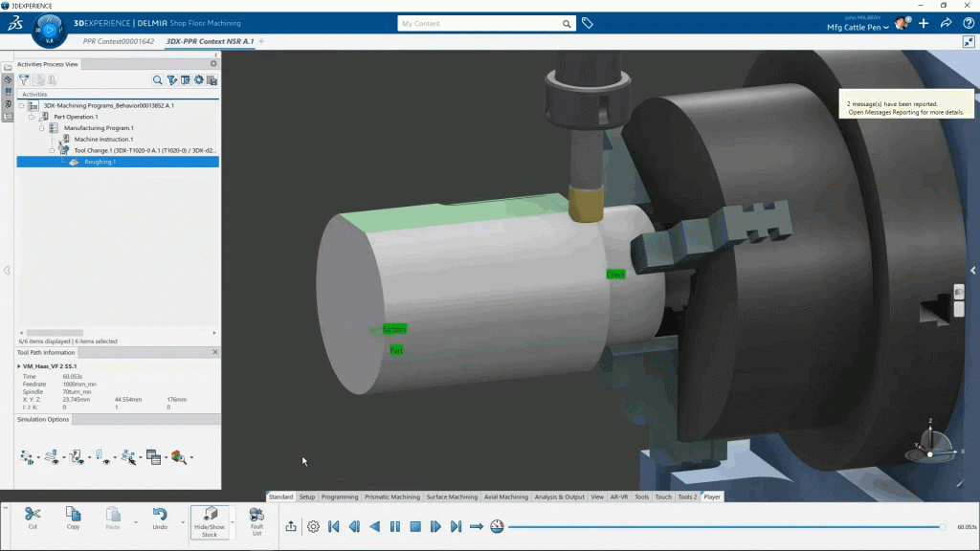980x551 pixels.
Task: Click the Fault List button
Action: tap(256, 521)
